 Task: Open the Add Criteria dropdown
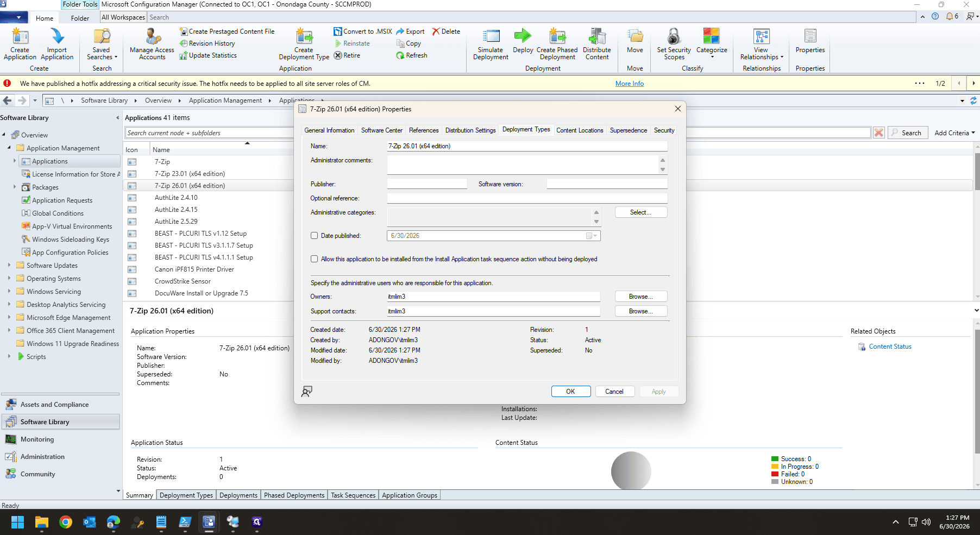tap(954, 133)
